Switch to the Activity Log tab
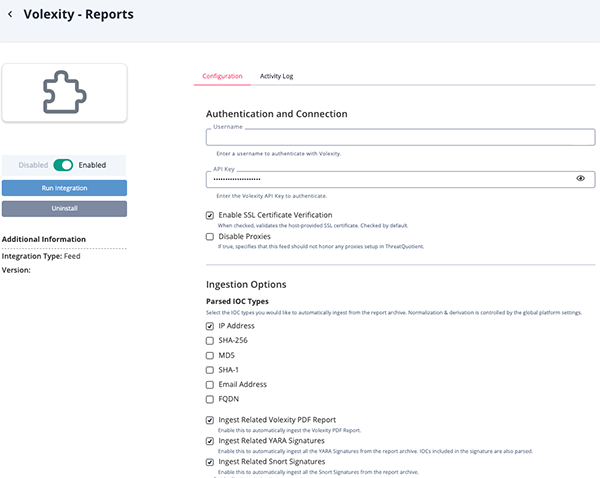Screen dimensions: 600x478 [276, 76]
